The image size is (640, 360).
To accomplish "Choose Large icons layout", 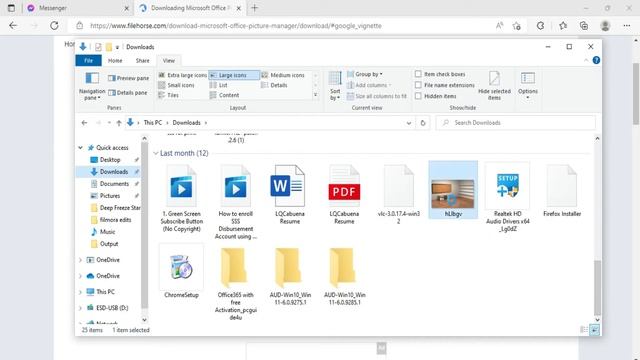I will (234, 75).
